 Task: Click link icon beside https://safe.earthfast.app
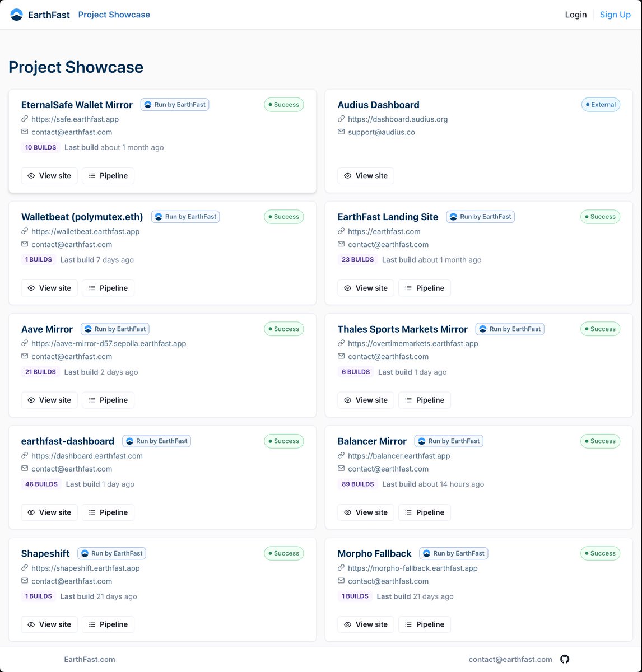click(25, 119)
